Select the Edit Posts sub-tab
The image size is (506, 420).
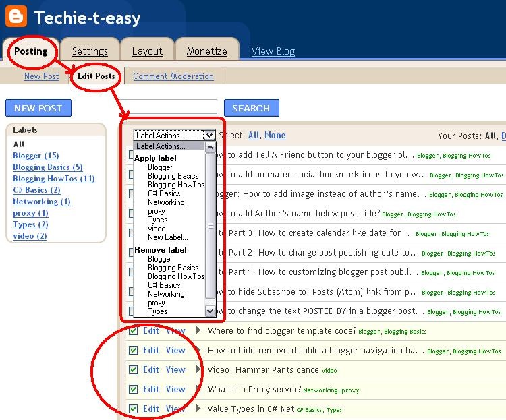click(96, 76)
